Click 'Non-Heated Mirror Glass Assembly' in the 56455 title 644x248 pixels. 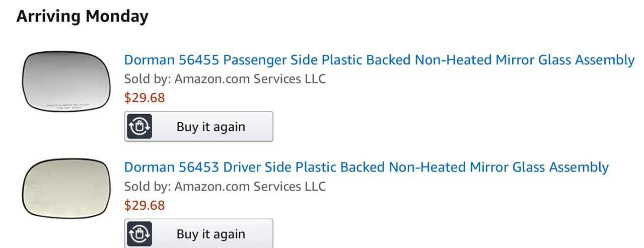525,60
